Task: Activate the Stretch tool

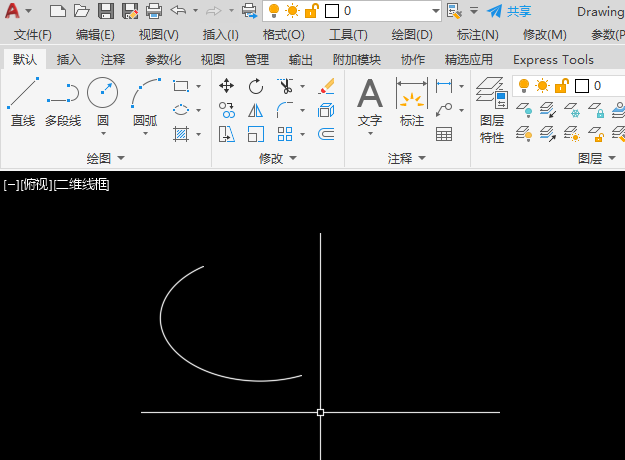Action: (x=226, y=134)
